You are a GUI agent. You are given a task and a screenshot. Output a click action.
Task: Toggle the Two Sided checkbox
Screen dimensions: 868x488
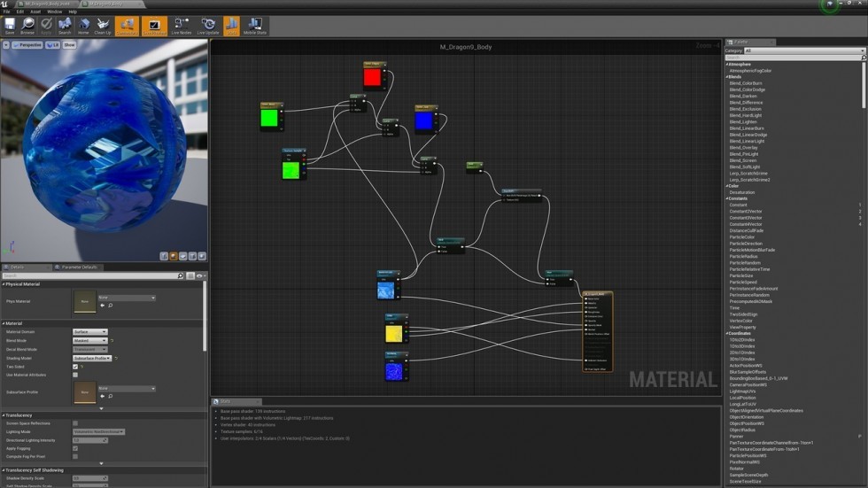(75, 367)
